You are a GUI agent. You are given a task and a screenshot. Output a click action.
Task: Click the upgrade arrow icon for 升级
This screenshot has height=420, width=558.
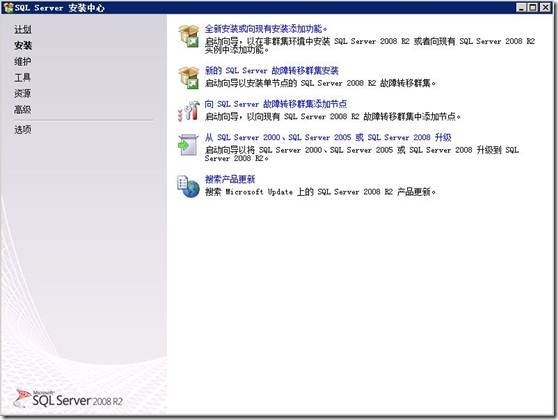pyautogui.click(x=188, y=145)
